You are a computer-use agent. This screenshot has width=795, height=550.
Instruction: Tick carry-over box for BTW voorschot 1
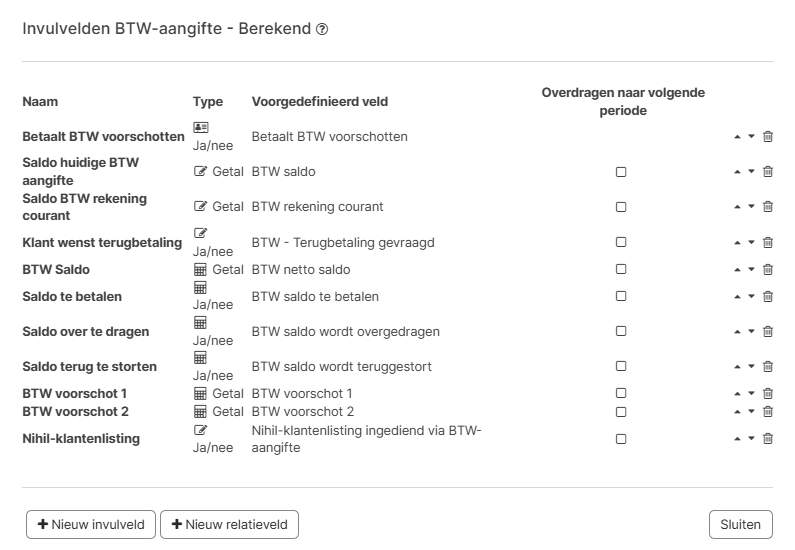[x=621, y=394]
